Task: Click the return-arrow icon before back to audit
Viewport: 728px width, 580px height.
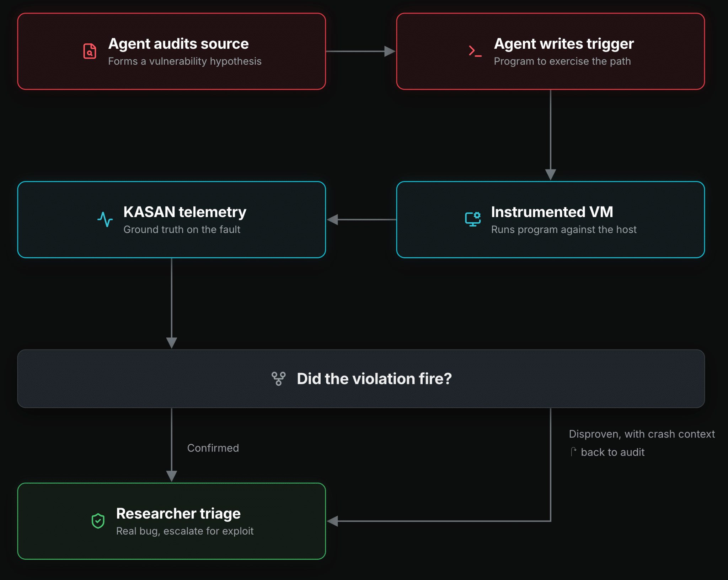Action: pos(573,452)
